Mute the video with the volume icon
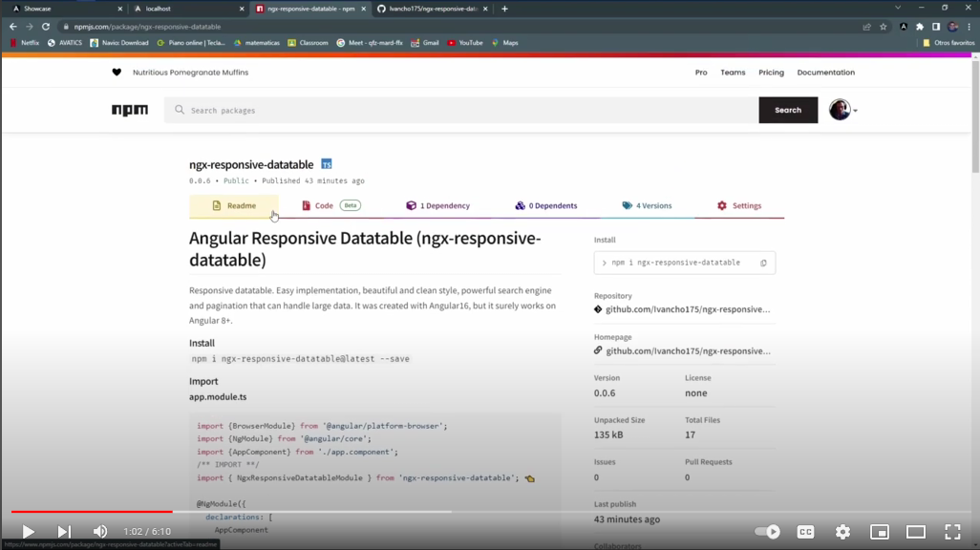 (x=99, y=532)
